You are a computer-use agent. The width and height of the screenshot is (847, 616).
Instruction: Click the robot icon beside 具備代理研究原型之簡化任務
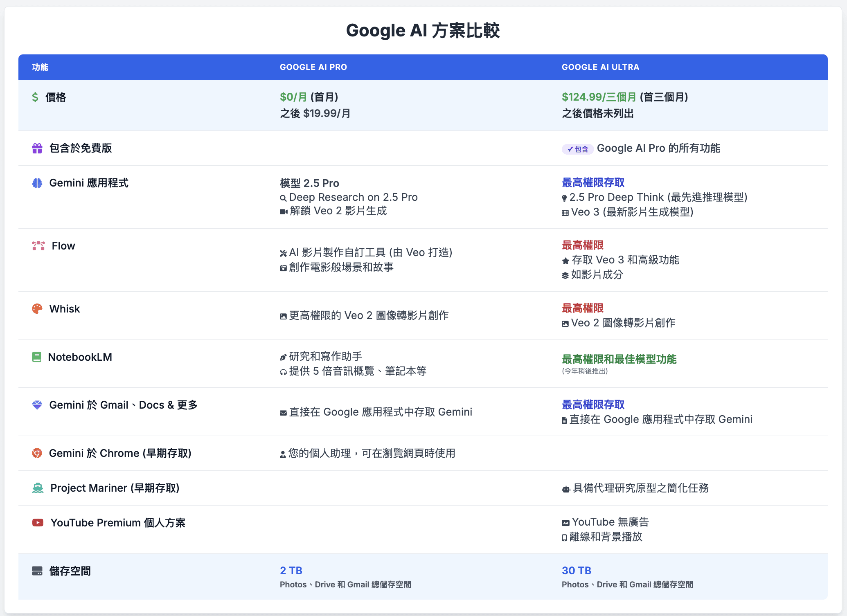566,489
